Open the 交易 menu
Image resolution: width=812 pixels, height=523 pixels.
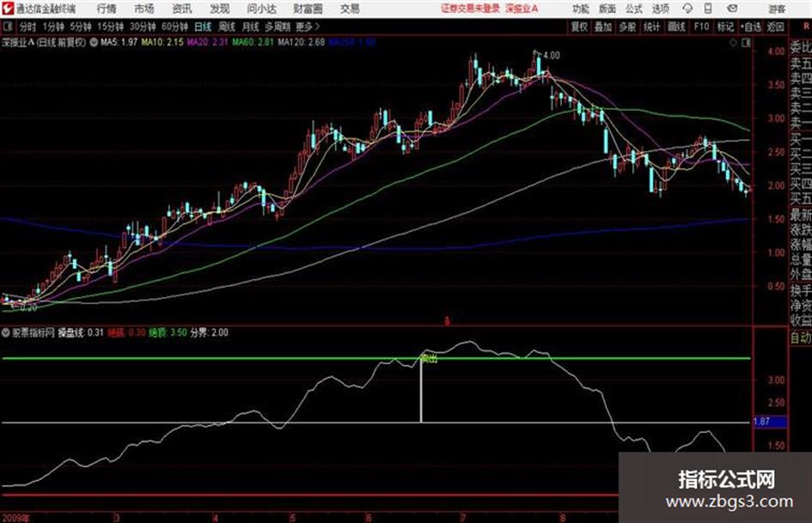point(350,9)
